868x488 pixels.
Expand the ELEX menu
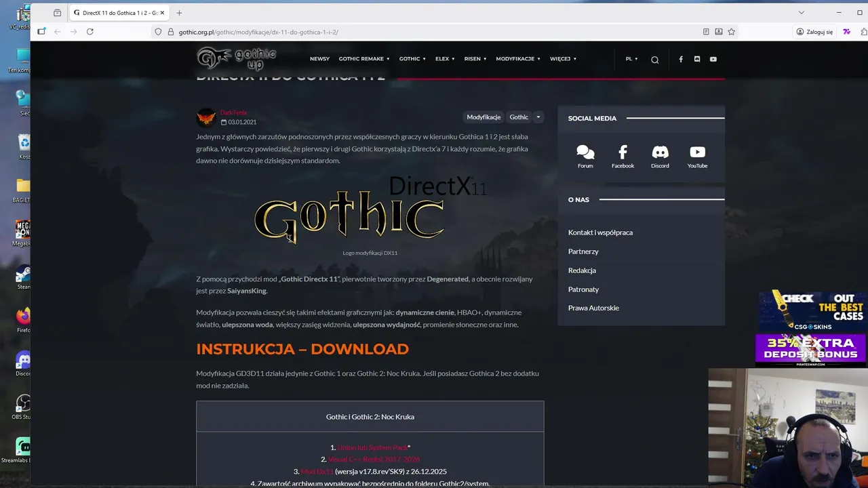coord(445,59)
